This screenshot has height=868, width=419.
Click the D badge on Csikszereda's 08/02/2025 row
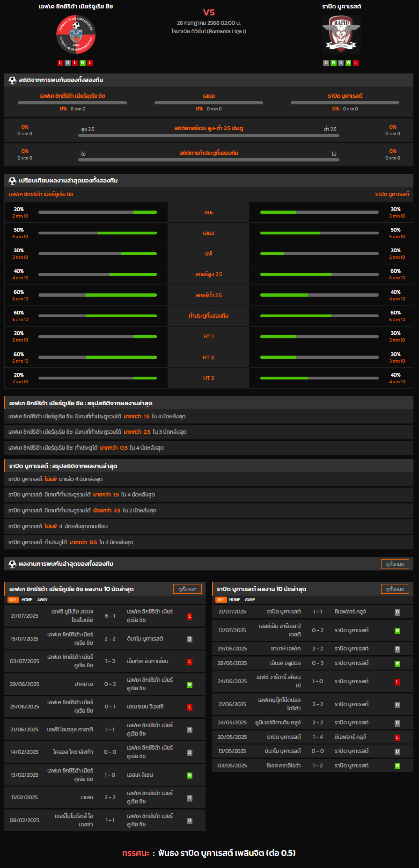coord(190,821)
